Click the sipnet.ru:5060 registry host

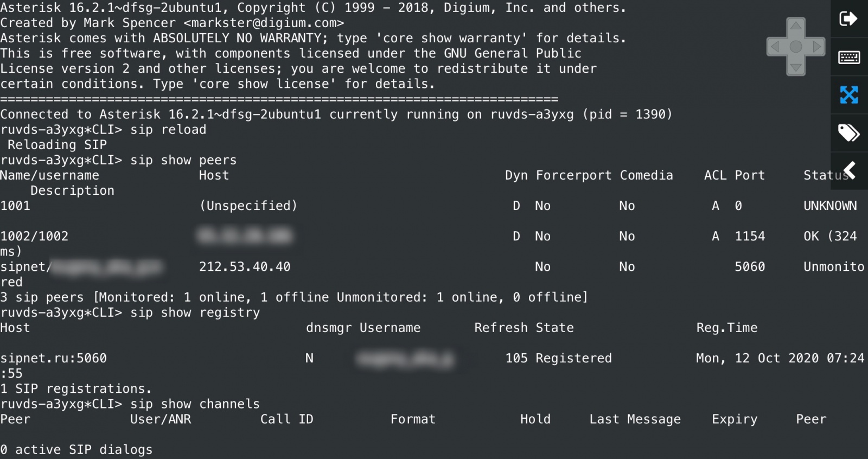point(53,358)
